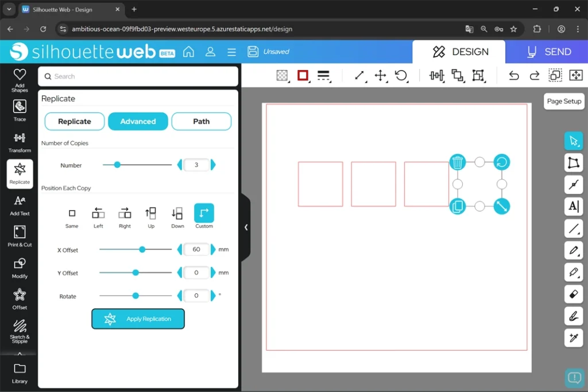588x392 pixels.
Task: Open the Library panel
Action: point(20,372)
